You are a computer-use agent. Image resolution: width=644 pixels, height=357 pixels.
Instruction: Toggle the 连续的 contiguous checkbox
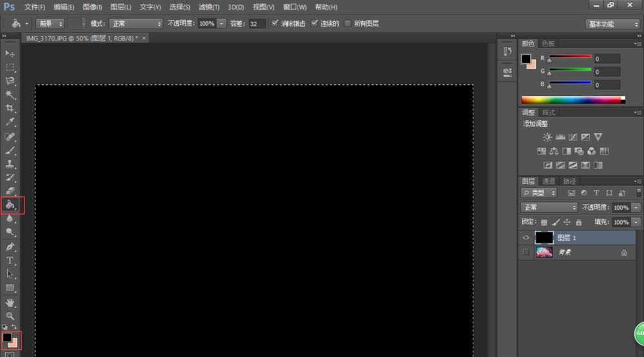click(314, 23)
